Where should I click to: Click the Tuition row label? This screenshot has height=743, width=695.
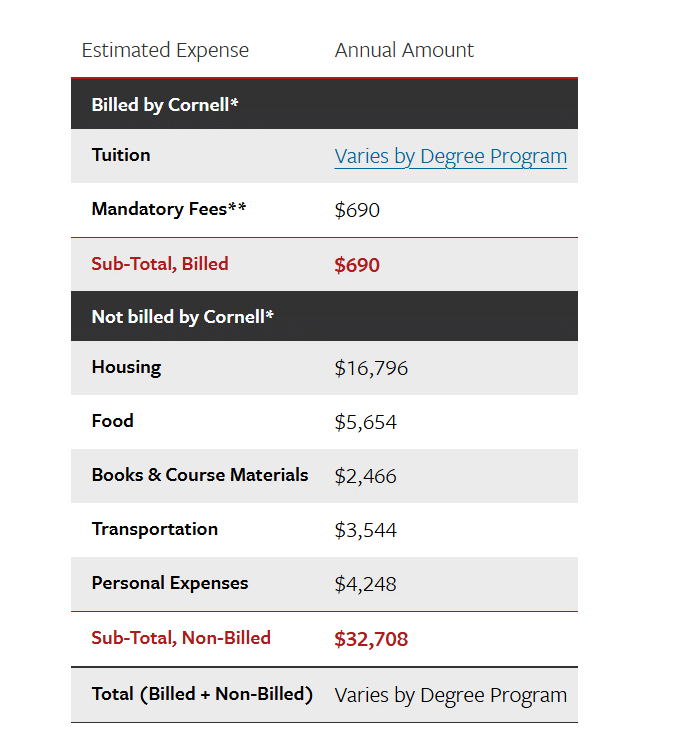pyautogui.click(x=121, y=155)
